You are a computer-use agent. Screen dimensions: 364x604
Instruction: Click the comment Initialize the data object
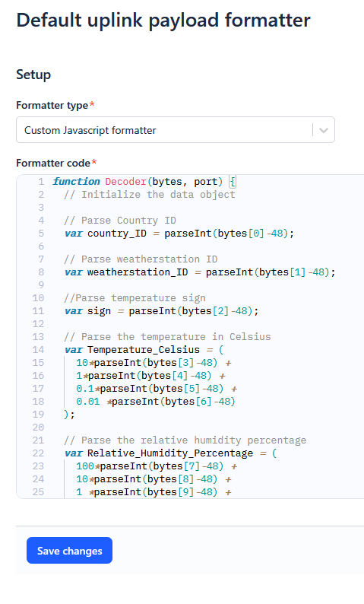pos(150,195)
